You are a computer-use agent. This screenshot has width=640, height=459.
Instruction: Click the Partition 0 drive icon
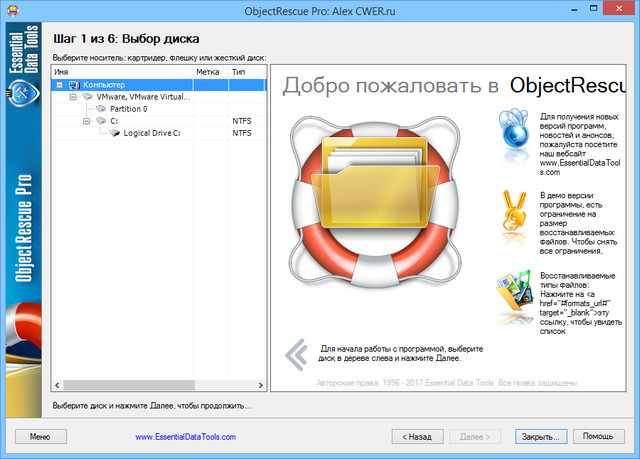[101, 109]
